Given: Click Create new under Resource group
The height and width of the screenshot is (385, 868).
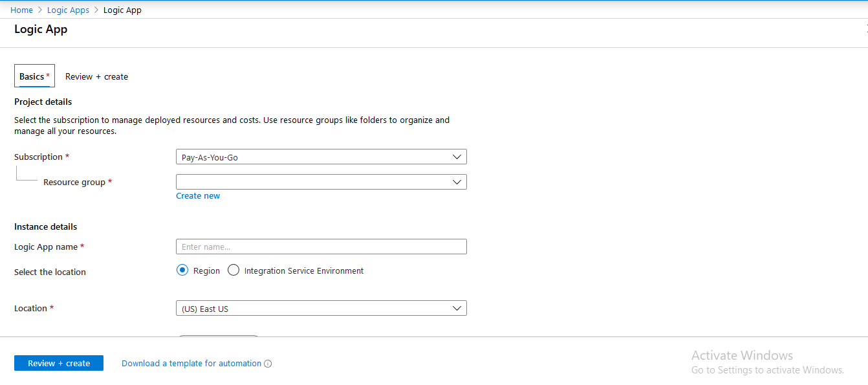Looking at the screenshot, I should (x=198, y=195).
